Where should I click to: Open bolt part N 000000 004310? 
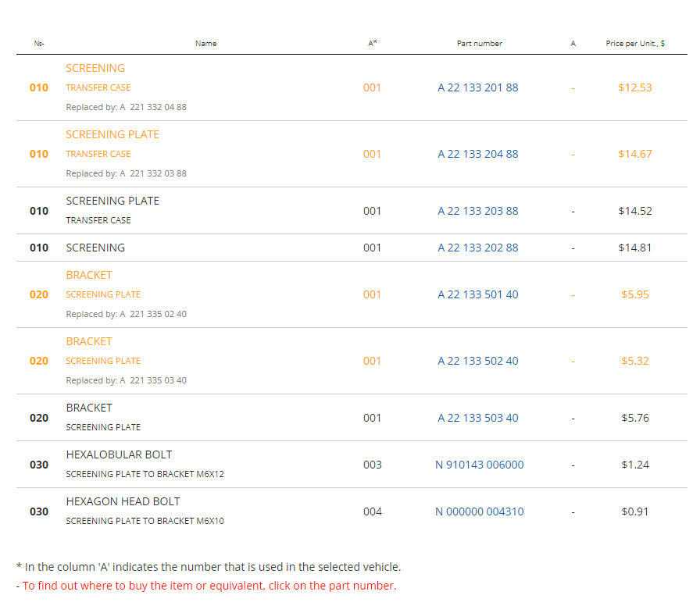click(x=480, y=511)
